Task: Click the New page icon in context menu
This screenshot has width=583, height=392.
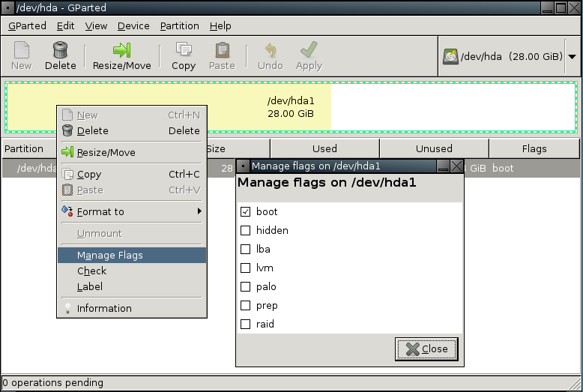Action: tap(67, 115)
